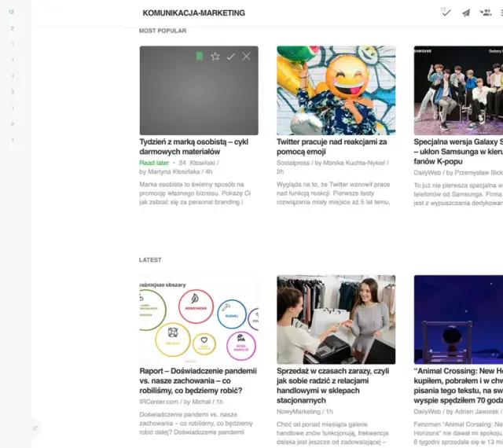Screen dimensions: 503x448
Task: Open article Tydzień z marką osobistą
Action: click(x=194, y=147)
